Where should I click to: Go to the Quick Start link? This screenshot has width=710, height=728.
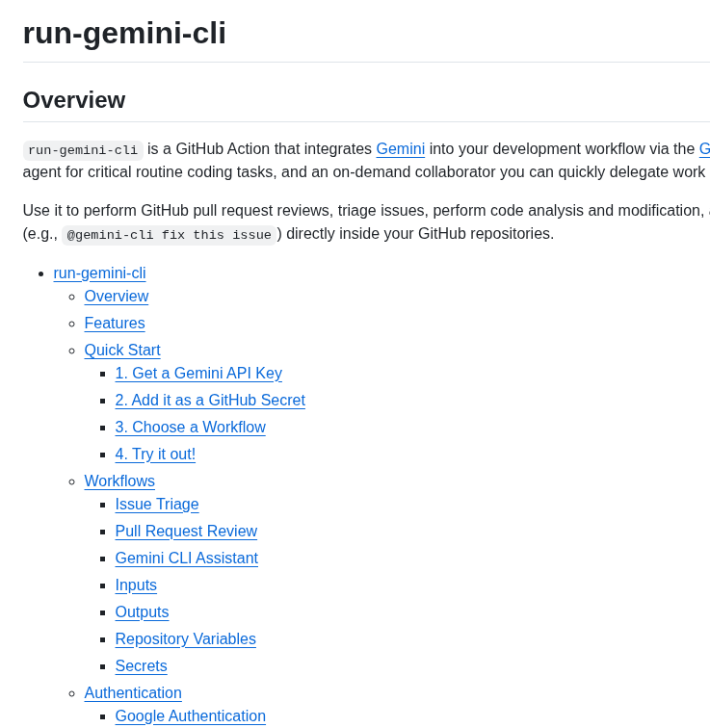pos(122,351)
